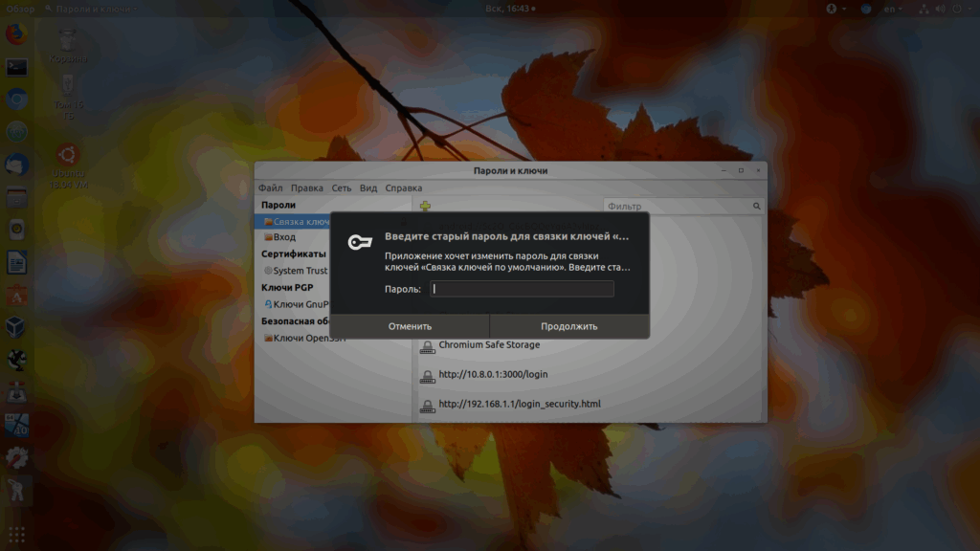The width and height of the screenshot is (980, 551).
Task: Click the Обзор activities button
Action: [x=20, y=9]
